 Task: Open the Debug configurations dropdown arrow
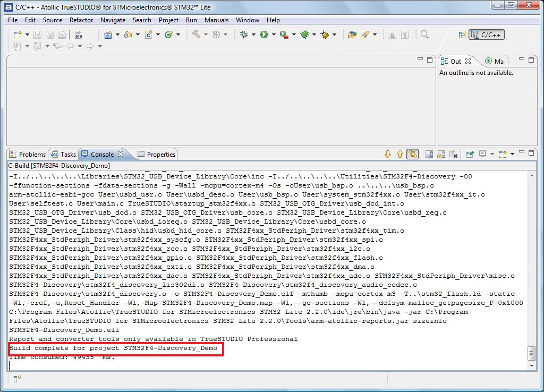tap(253, 35)
